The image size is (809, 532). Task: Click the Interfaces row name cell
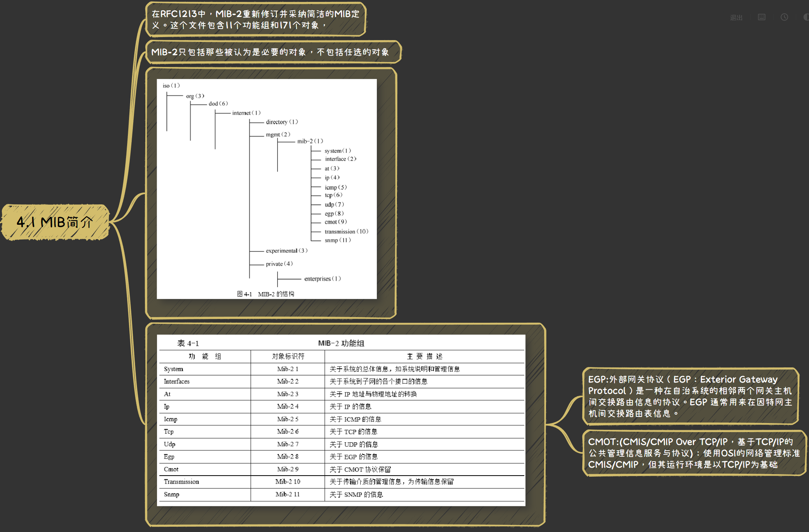point(205,381)
